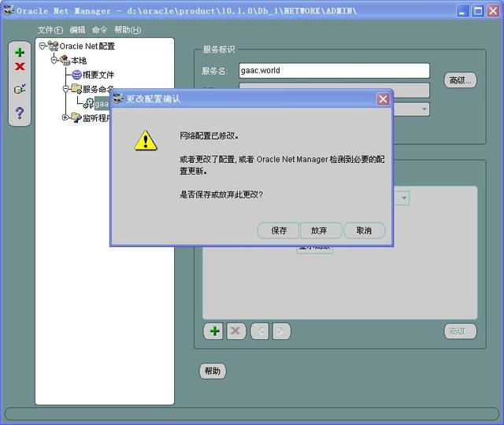The image size is (504, 425).
Task: Expand the 监听程序 tree node
Action: pos(66,117)
